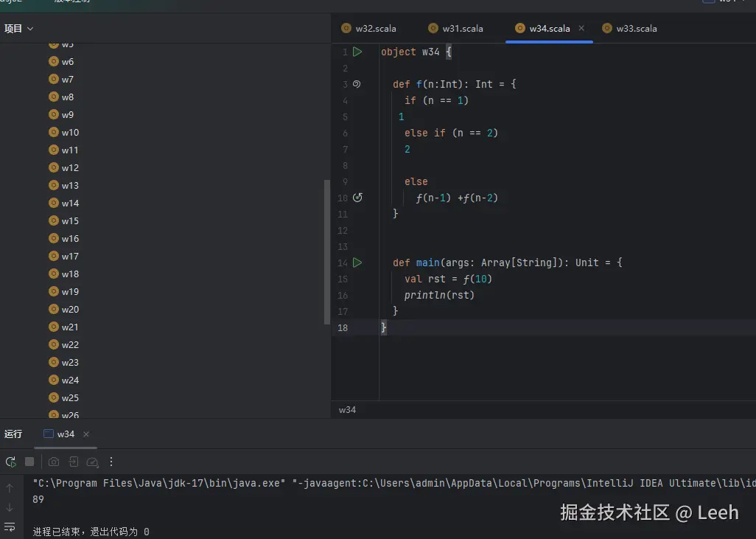
Task: Open the three-dot more options menu
Action: pyautogui.click(x=111, y=462)
